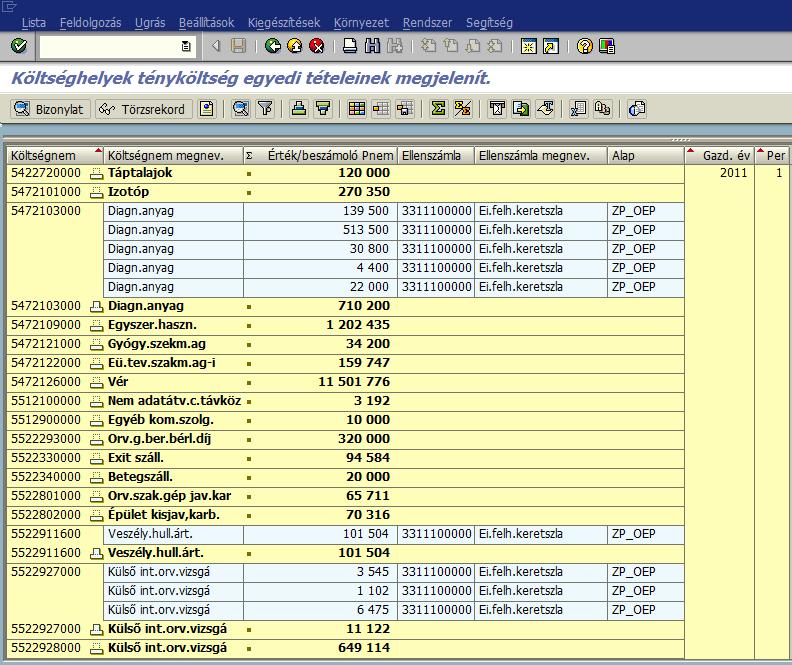The image size is (792, 665).
Task: Expand the Vér subtotal row
Action: coord(96,383)
